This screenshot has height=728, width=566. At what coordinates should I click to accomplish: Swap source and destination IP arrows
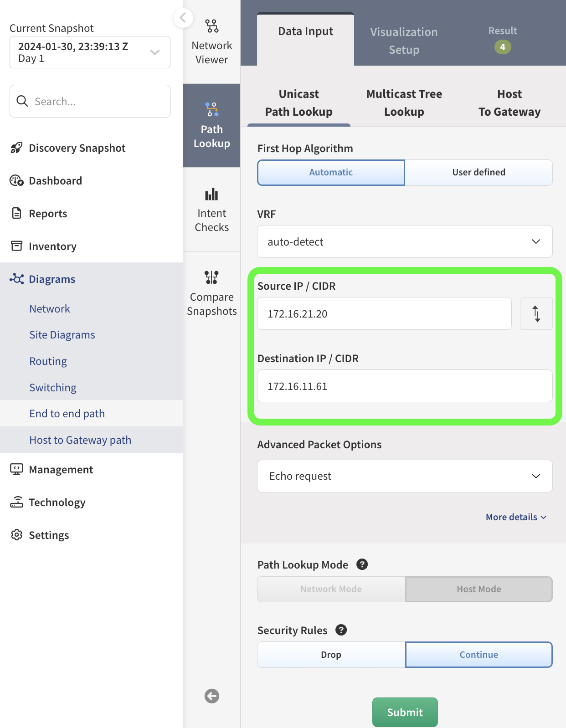pyautogui.click(x=536, y=313)
